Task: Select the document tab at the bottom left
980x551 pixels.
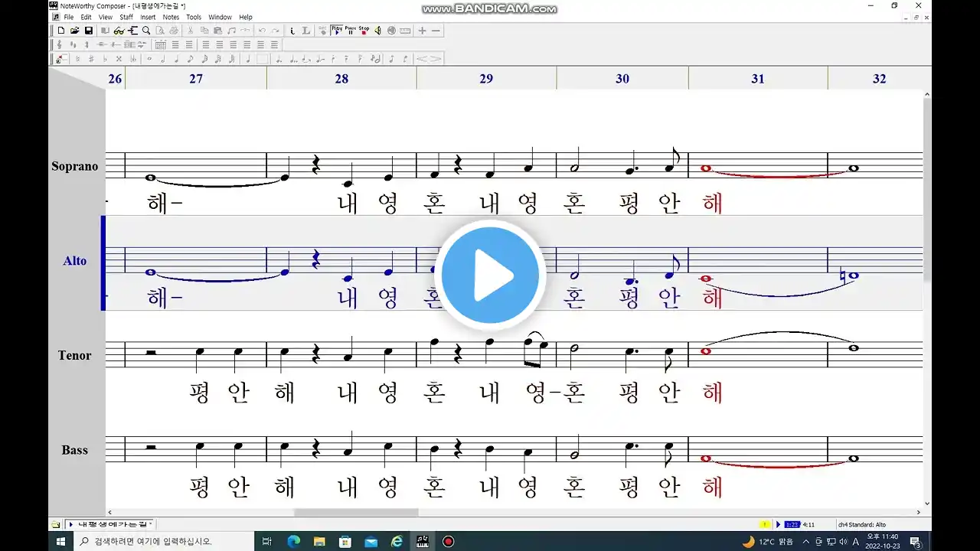Action: click(x=111, y=524)
